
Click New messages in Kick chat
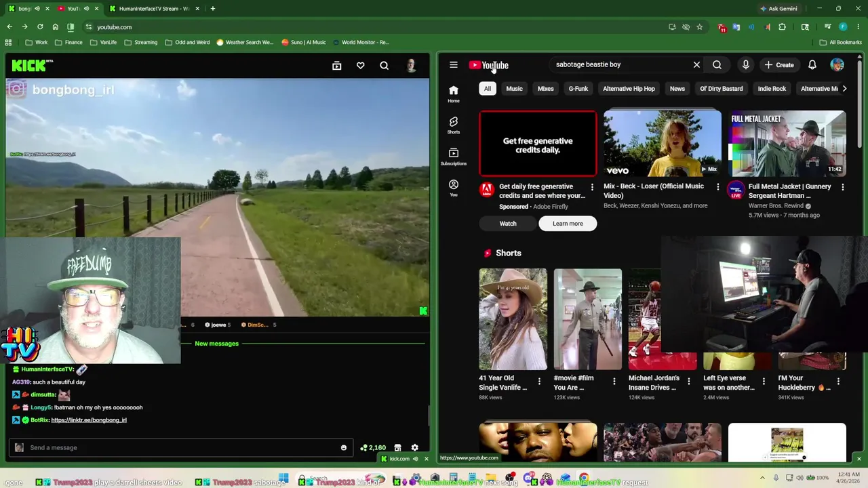pos(216,344)
